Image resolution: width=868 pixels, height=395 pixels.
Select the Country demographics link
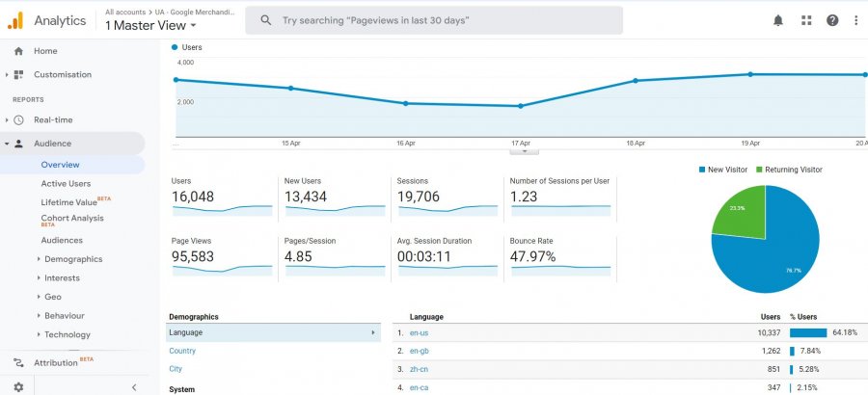(x=182, y=351)
